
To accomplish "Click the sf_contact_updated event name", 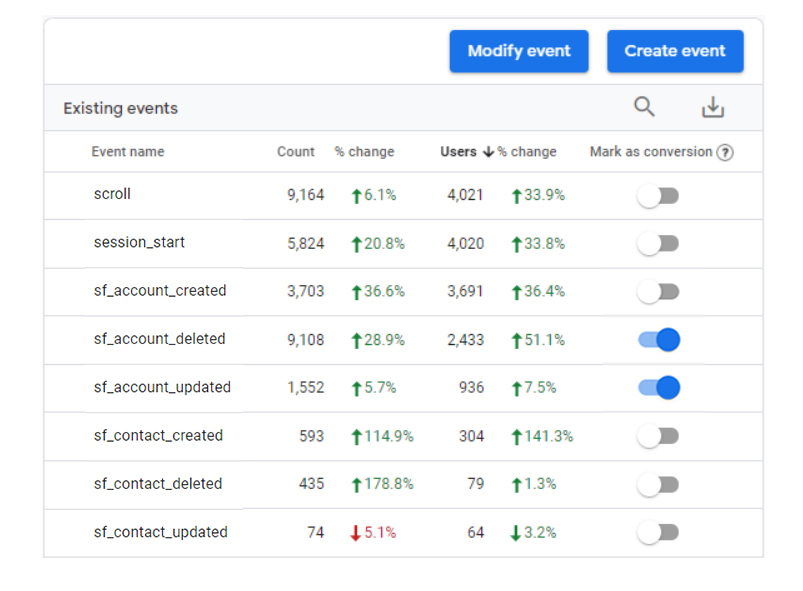I will pos(160,532).
